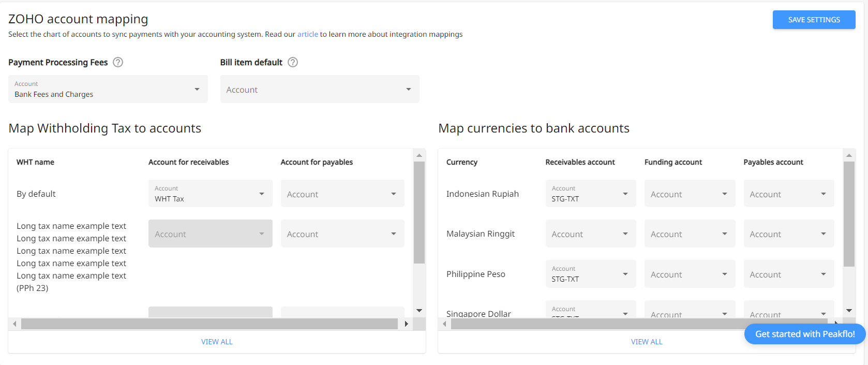Click withholding tax table scroll right arrow

pyautogui.click(x=407, y=324)
